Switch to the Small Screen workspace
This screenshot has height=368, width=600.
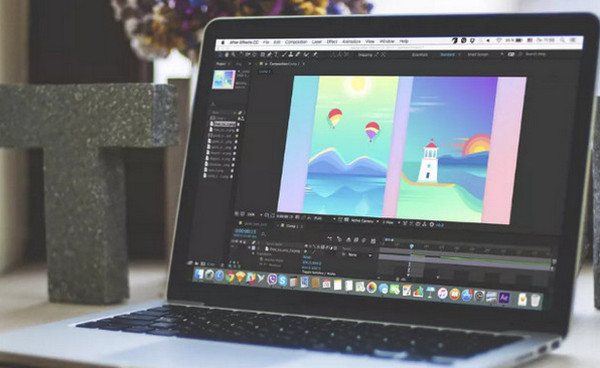(x=478, y=54)
